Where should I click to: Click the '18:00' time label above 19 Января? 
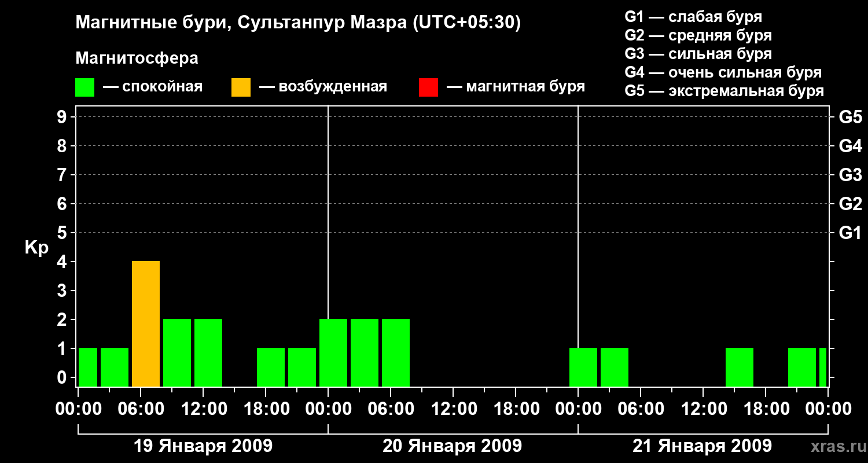point(266,409)
